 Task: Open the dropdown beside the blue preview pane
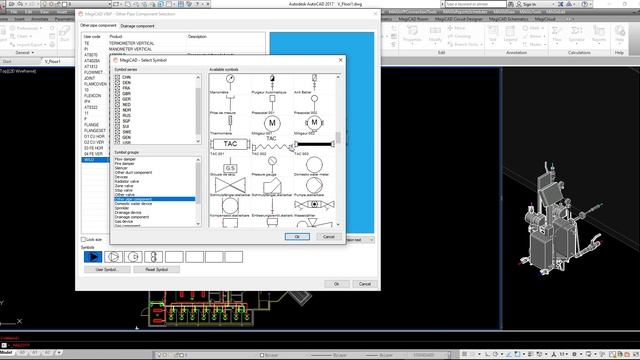tap(371, 240)
